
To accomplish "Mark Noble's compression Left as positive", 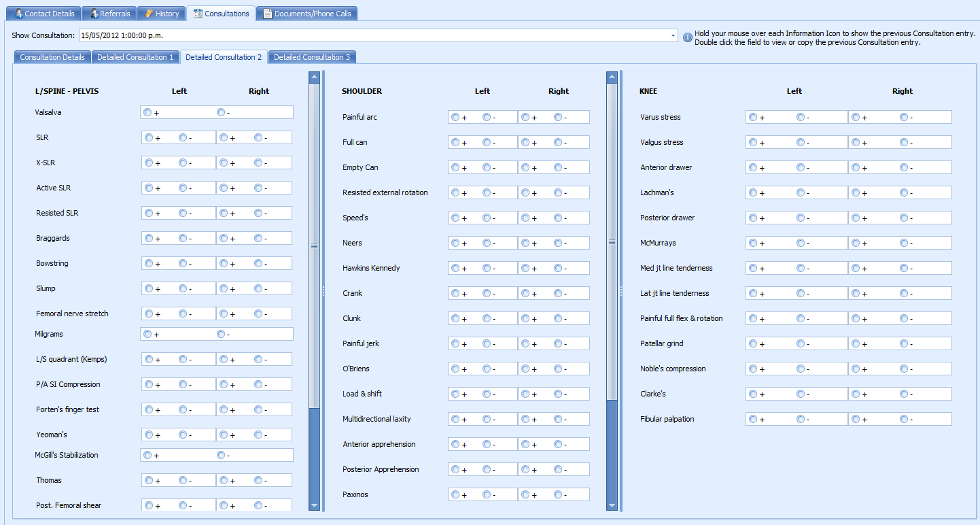I will pyautogui.click(x=753, y=369).
